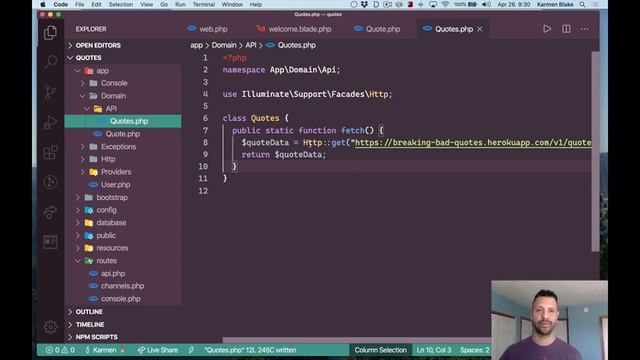Expand the Exceptions folder

[118, 147]
